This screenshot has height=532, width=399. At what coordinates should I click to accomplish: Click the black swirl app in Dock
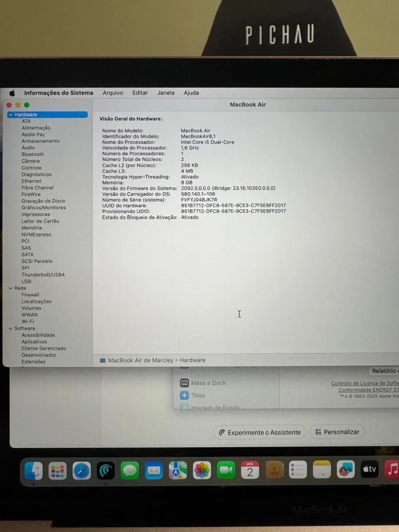coord(106,470)
